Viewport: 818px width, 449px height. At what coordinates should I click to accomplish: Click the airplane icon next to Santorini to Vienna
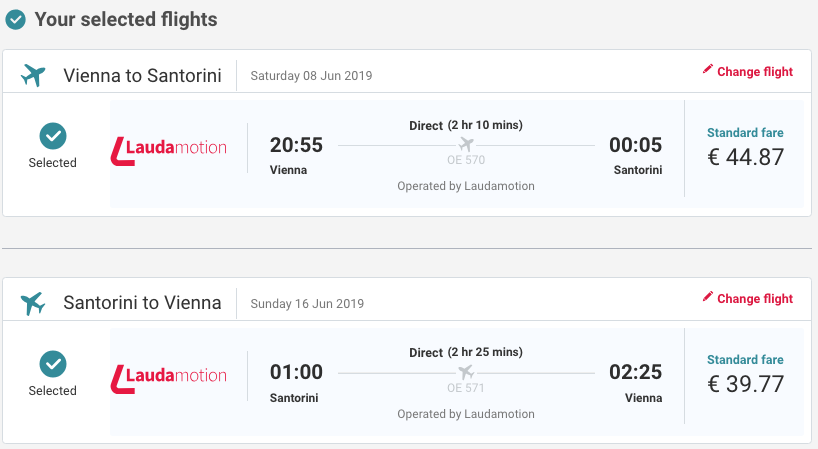34,303
